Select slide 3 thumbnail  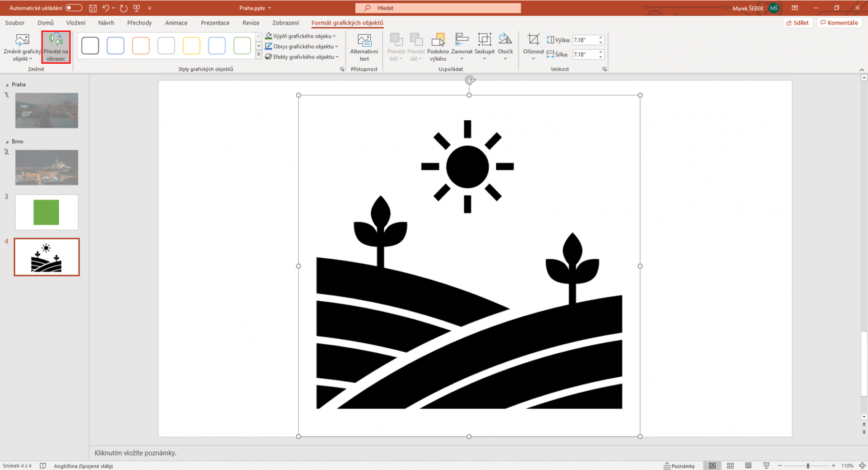[47, 212]
